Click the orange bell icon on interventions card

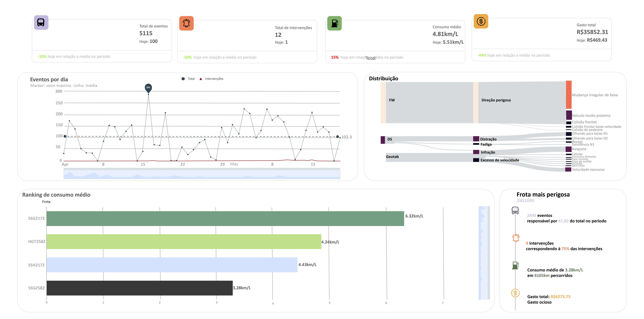tap(186, 23)
